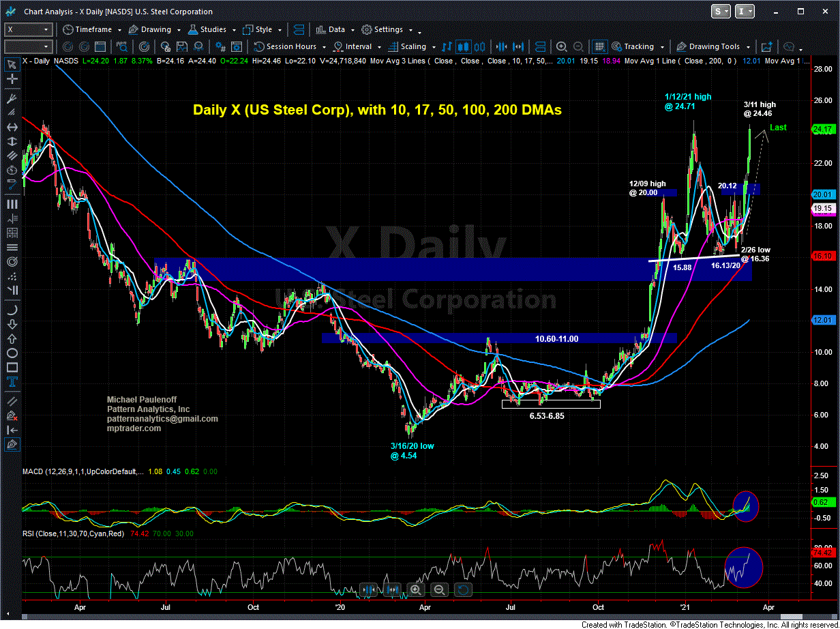The width and height of the screenshot is (840, 629).
Task: Click the S button in title bar
Action: coord(721,11)
